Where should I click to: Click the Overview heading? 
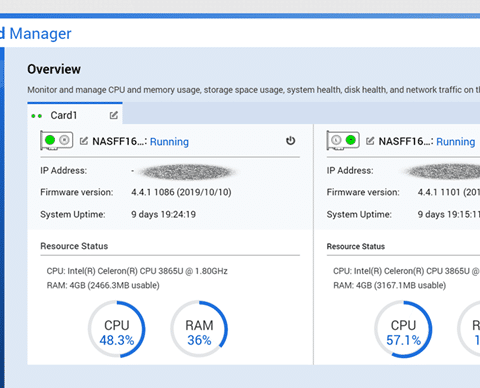pyautogui.click(x=54, y=69)
